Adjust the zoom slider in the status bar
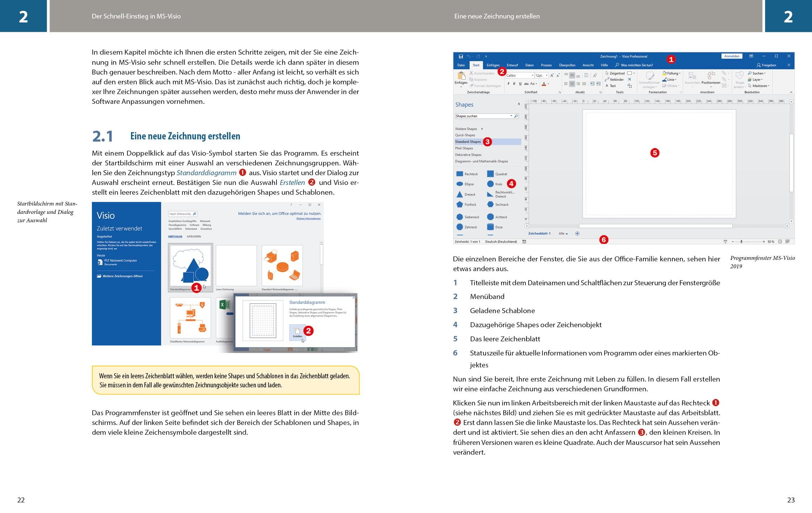This screenshot has width=812, height=513. tap(741, 241)
